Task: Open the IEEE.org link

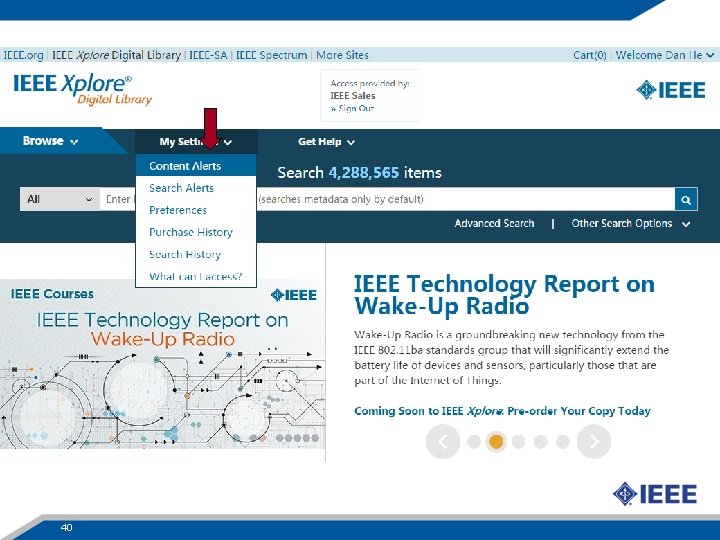Action: 23,55
